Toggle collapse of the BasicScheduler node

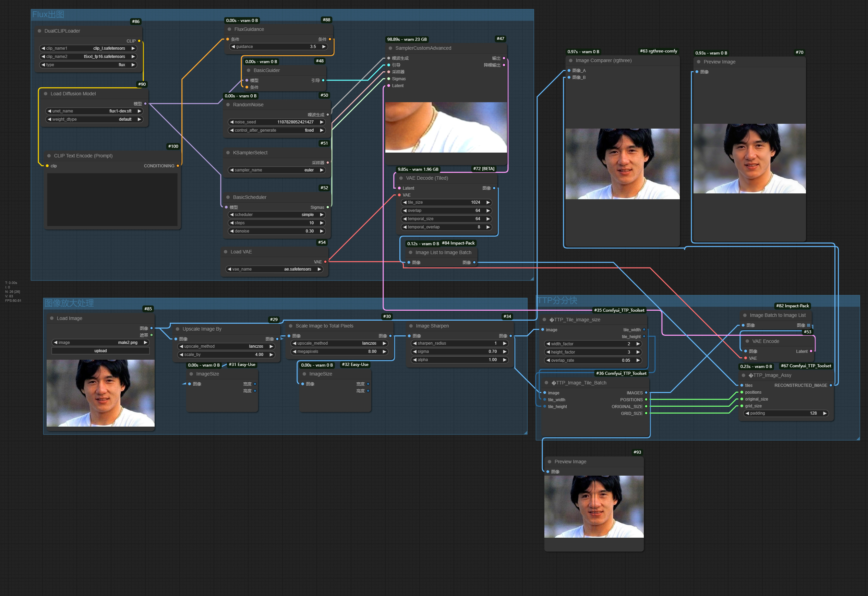(x=228, y=197)
